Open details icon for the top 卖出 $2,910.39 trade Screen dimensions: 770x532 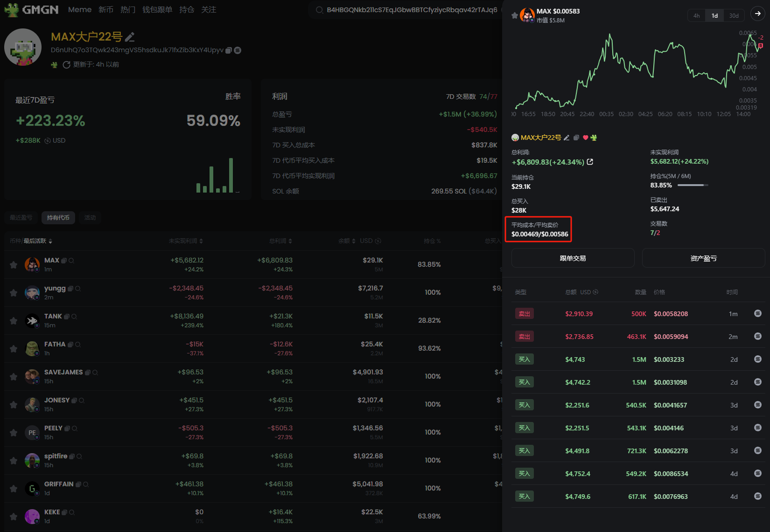click(x=757, y=314)
